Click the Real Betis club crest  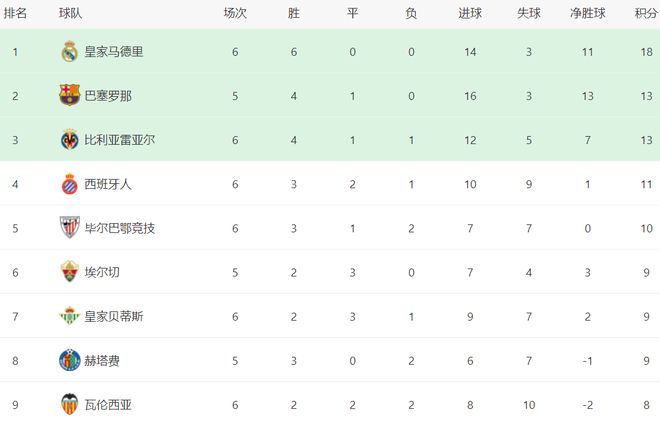[69, 316]
